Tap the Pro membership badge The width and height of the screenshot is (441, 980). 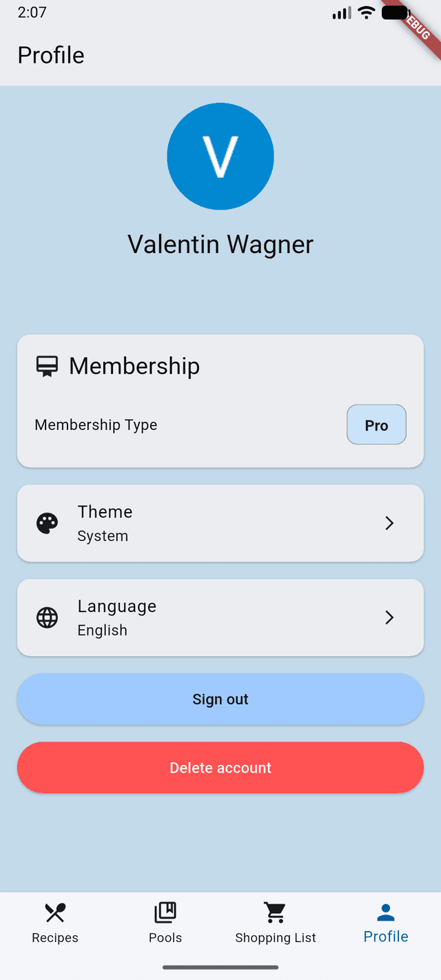tap(376, 425)
